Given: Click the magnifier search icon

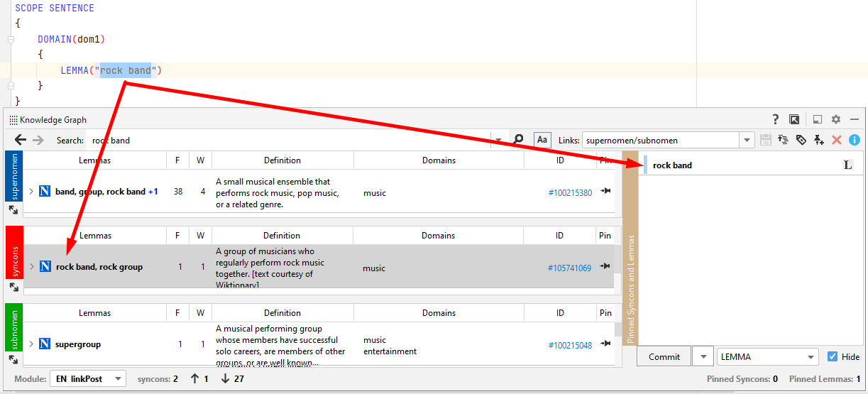Looking at the screenshot, I should pos(519,140).
